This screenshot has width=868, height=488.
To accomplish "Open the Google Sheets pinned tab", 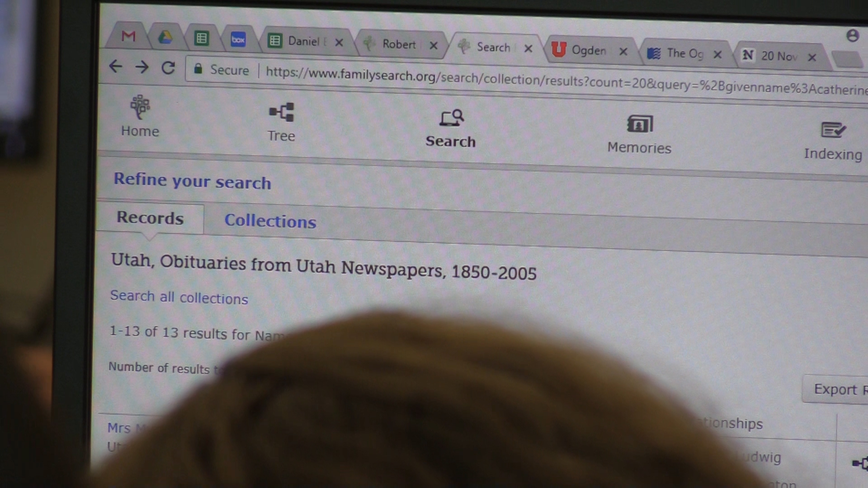I will 202,38.
